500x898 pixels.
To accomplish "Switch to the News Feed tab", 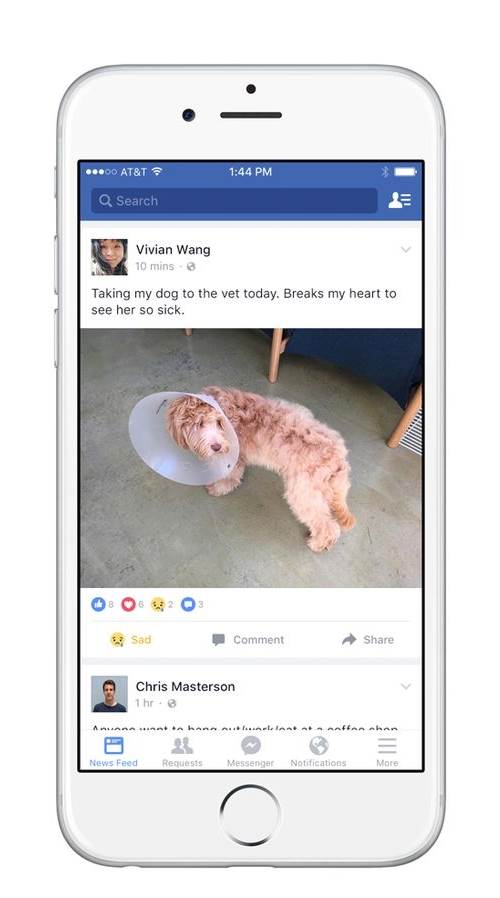I will (x=113, y=751).
